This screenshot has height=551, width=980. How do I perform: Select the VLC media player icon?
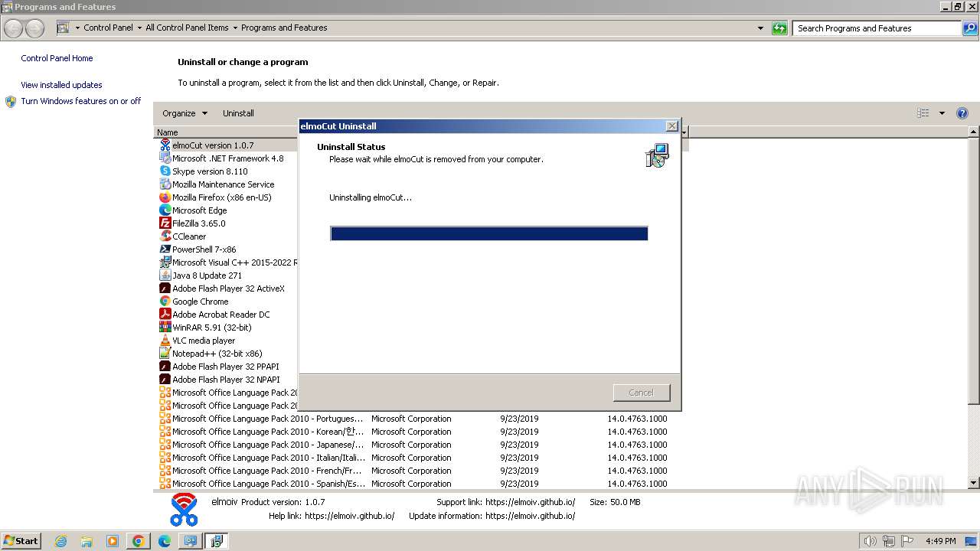[165, 341]
